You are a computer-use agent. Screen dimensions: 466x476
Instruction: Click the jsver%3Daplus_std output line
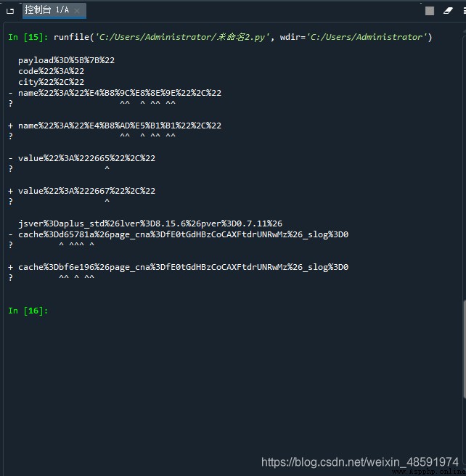[150, 223]
